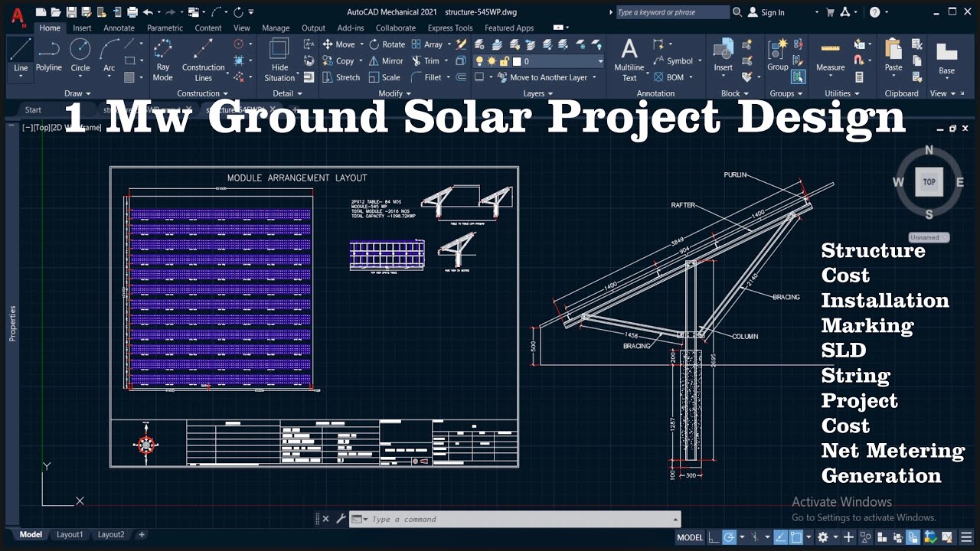Viewport: 980px width, 551px height.
Task: Open the Express Tools ribbon tab
Action: pyautogui.click(x=450, y=28)
